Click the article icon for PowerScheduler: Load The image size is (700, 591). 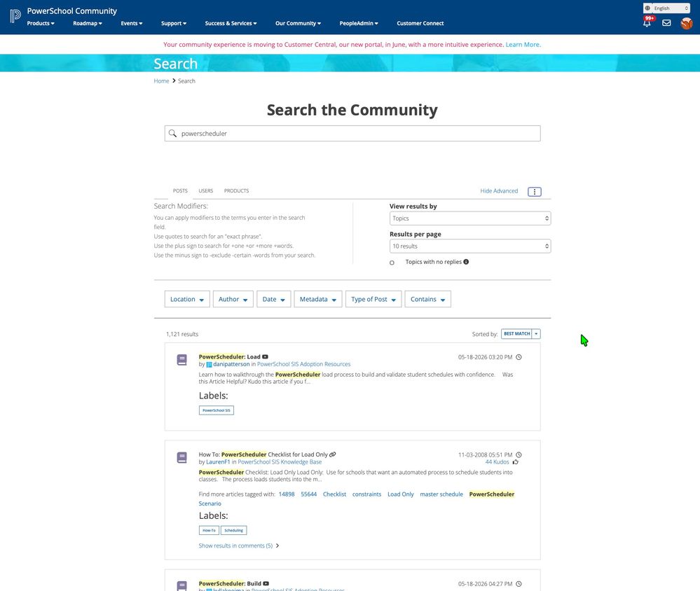click(x=181, y=360)
